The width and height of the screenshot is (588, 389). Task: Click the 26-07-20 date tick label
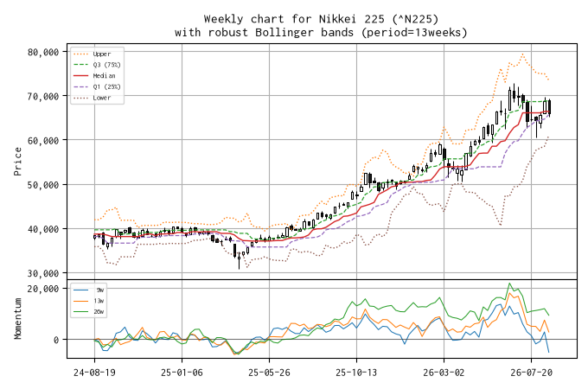532,373
